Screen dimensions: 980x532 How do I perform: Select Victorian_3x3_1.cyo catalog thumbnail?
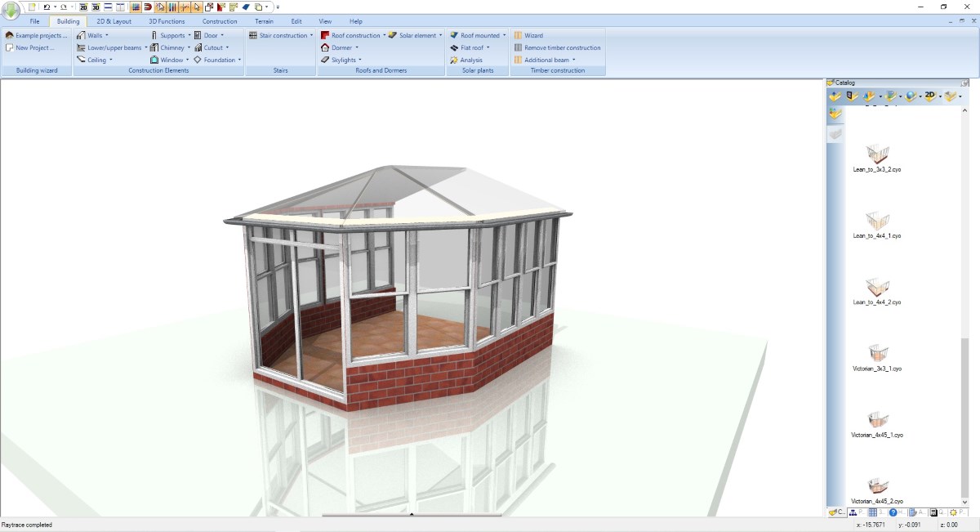(x=878, y=353)
